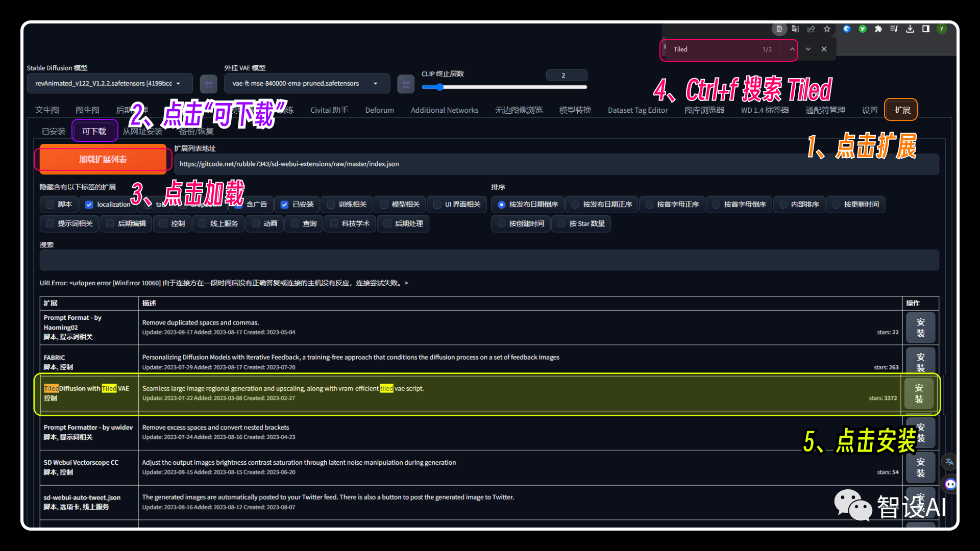
Task: Click refresh icon next to Stable Diffusion model
Action: pos(208,84)
